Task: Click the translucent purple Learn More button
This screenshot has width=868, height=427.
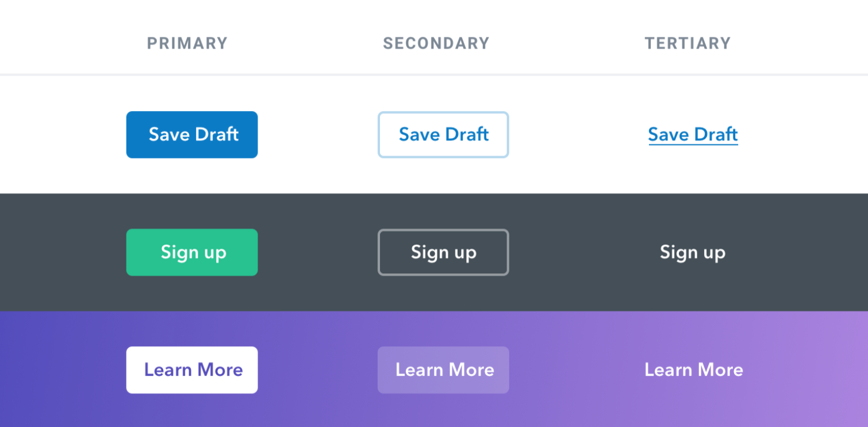Action: pos(443,370)
